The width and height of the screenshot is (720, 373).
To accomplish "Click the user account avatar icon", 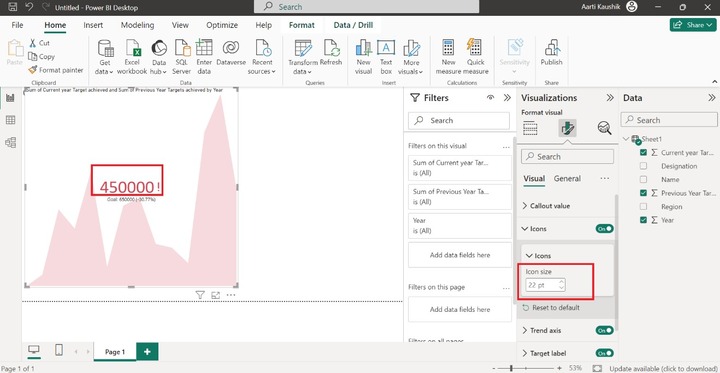I will click(x=632, y=7).
